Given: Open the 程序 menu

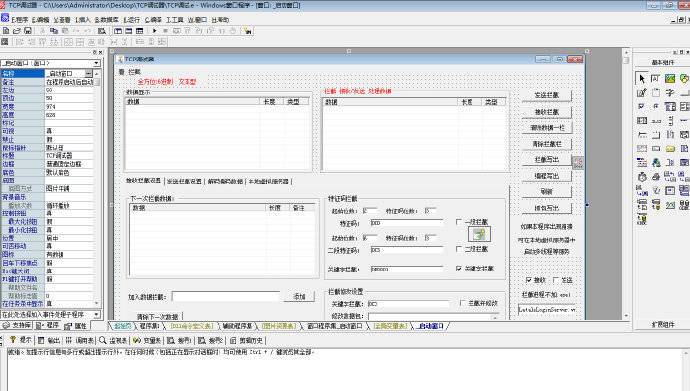Looking at the screenshot, I should click(x=19, y=20).
